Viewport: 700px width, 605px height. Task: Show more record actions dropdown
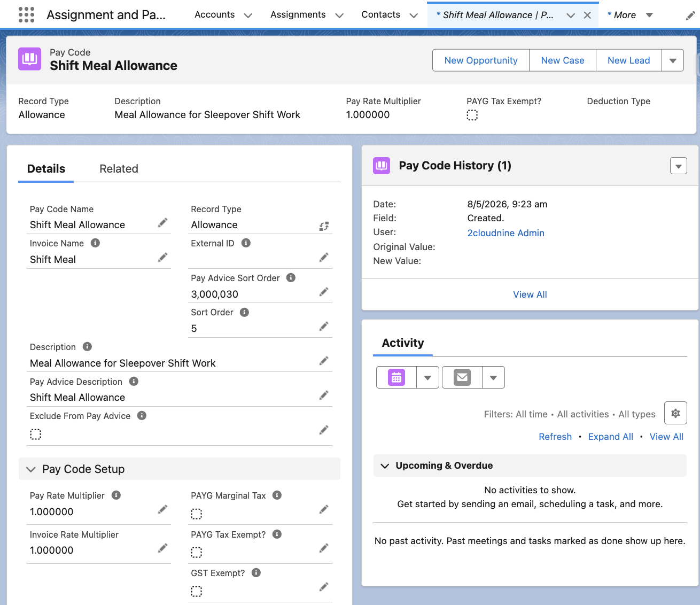coord(673,60)
